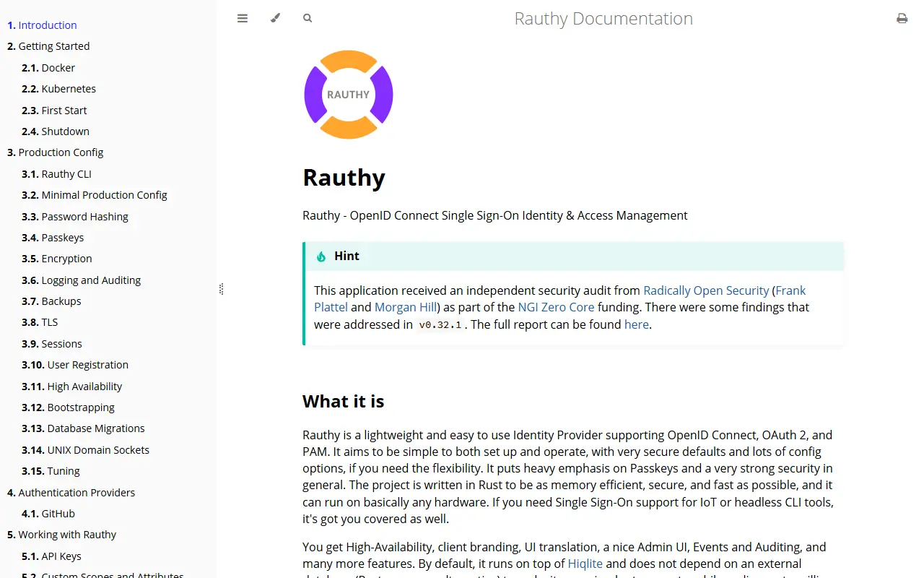Viewport: 924px width, 578px height.
Task: Open the Sessions section
Action: (52, 344)
